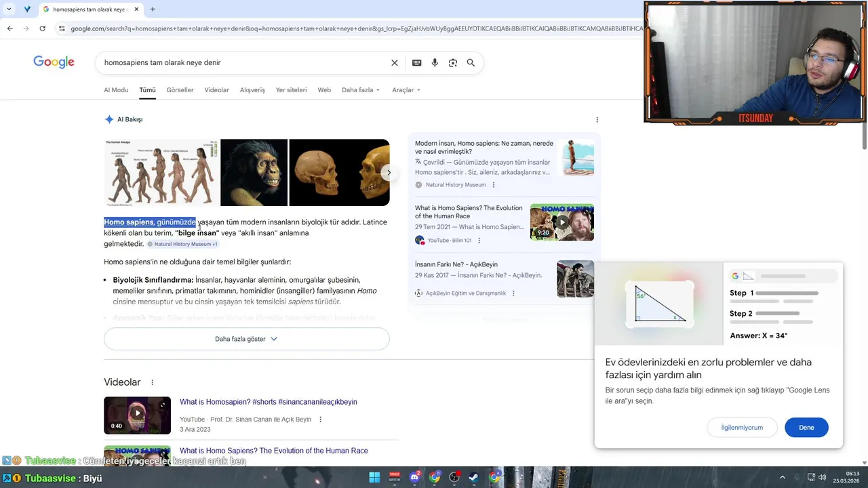
Task: Open Voicemeeter from the taskbar
Action: (395, 477)
